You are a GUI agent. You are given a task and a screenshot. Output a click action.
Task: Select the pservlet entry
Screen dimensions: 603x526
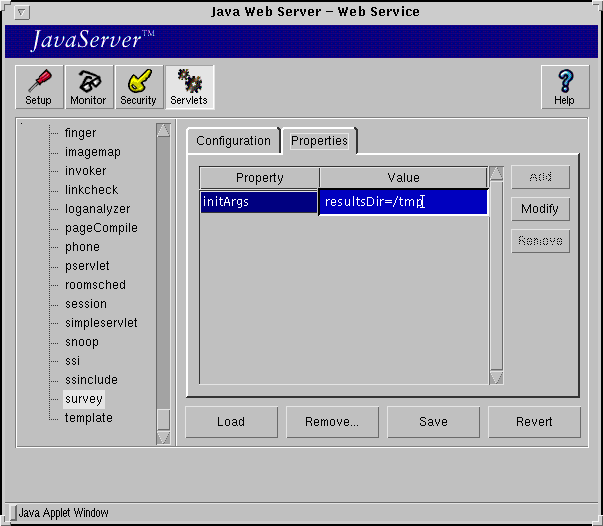(x=87, y=266)
